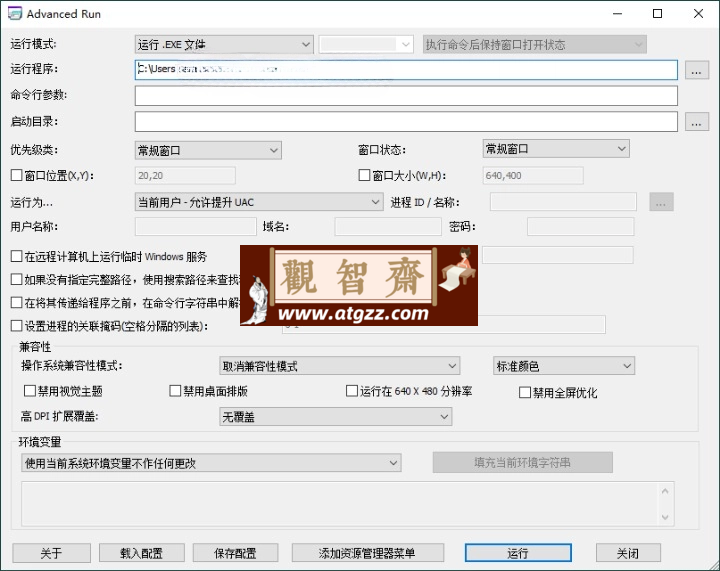
Task: Click the 密码 input field
Action: point(580,227)
